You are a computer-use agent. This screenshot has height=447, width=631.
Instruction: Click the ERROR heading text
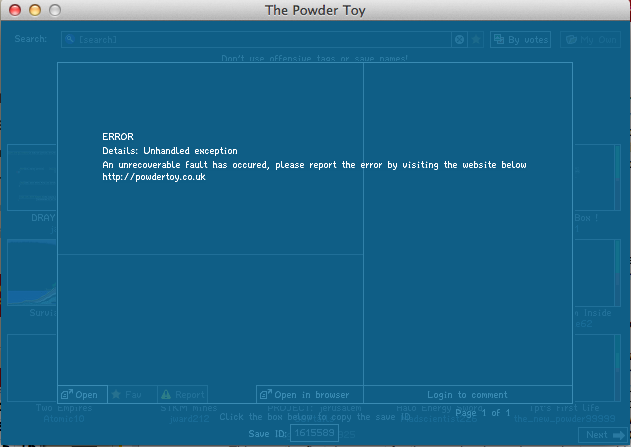[118, 137]
